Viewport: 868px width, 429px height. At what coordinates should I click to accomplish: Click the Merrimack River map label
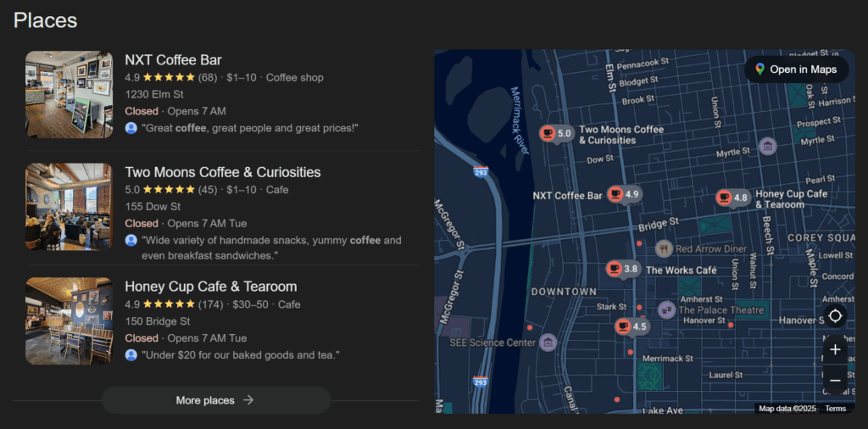pos(520,120)
